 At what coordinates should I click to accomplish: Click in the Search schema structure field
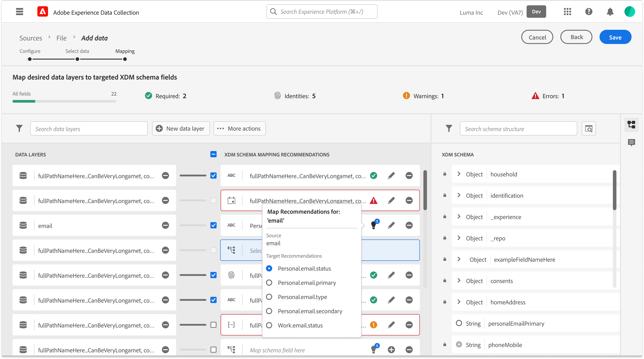tap(518, 129)
